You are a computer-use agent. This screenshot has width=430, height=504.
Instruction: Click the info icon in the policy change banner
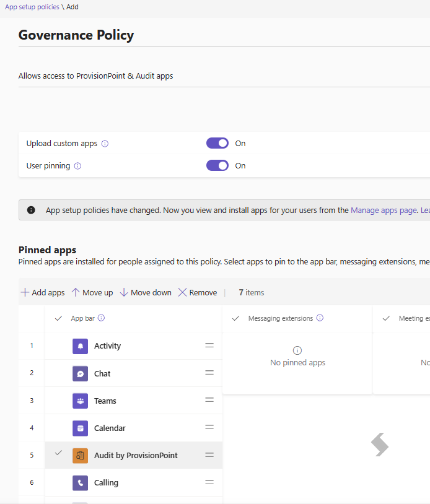click(x=31, y=211)
